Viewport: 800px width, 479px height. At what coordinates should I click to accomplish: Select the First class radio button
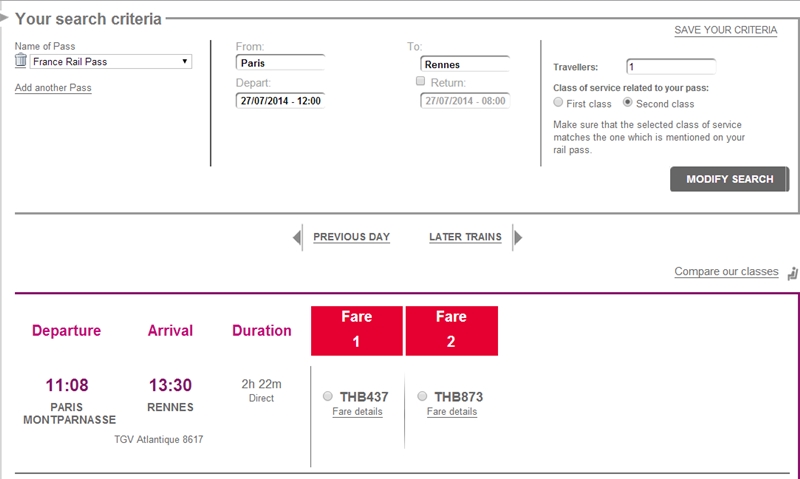[558, 103]
